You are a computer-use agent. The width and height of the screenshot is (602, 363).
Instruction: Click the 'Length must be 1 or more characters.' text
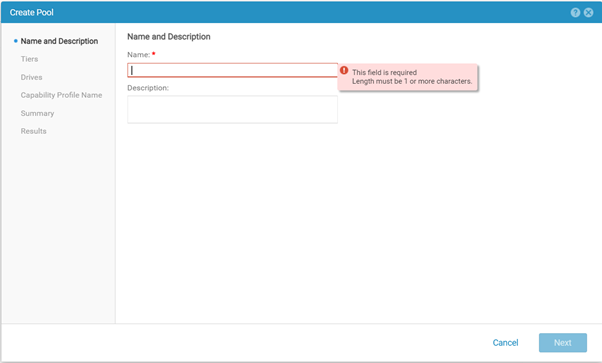coord(412,81)
